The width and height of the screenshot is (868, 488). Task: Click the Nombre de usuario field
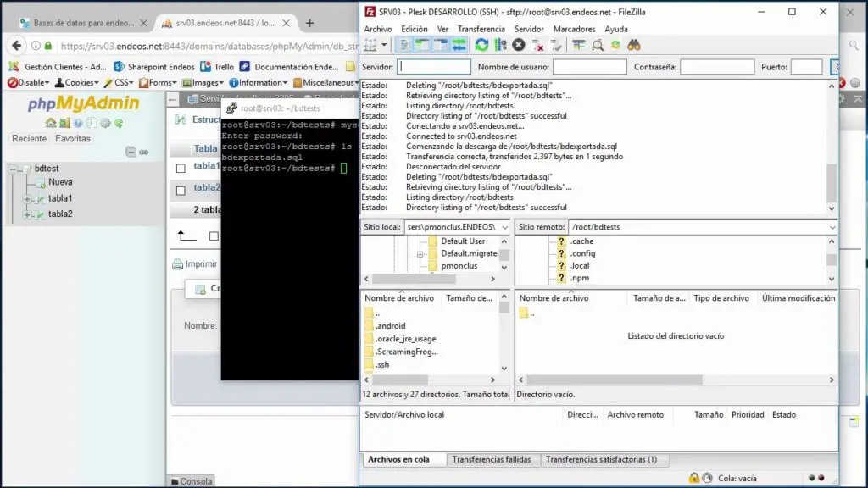[590, 67]
